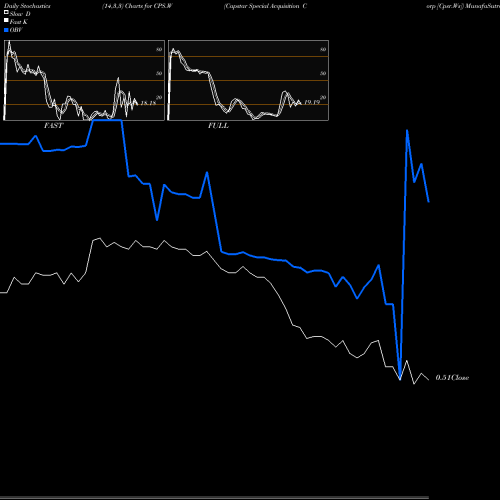Click the horizontal scrollbar at the bottom
500x500 pixels.
pos(214,498)
